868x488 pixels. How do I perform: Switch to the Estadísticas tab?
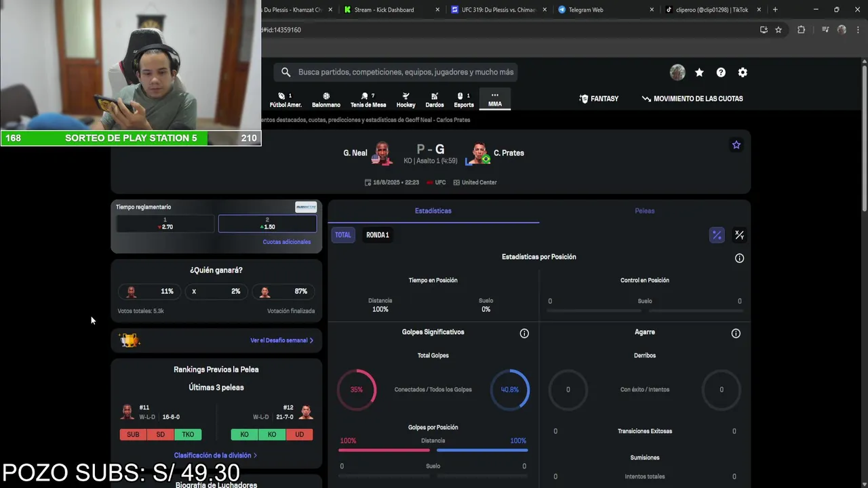(x=433, y=211)
